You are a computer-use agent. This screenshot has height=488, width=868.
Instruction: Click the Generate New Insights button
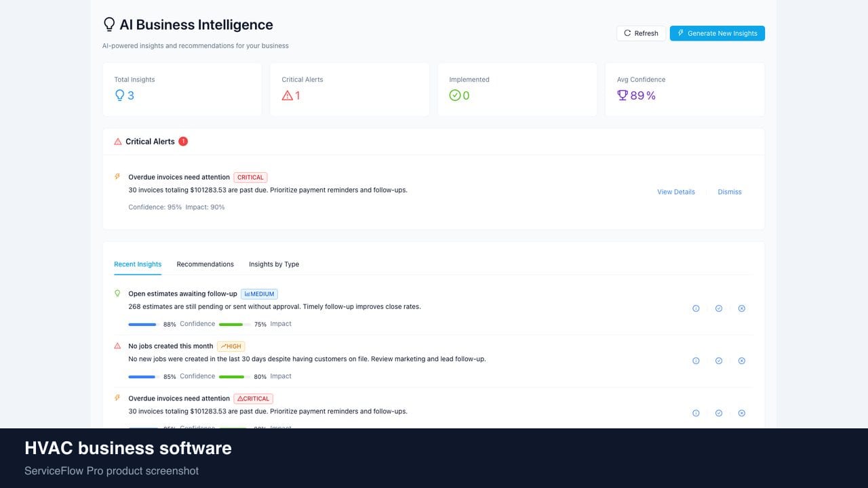pyautogui.click(x=717, y=33)
